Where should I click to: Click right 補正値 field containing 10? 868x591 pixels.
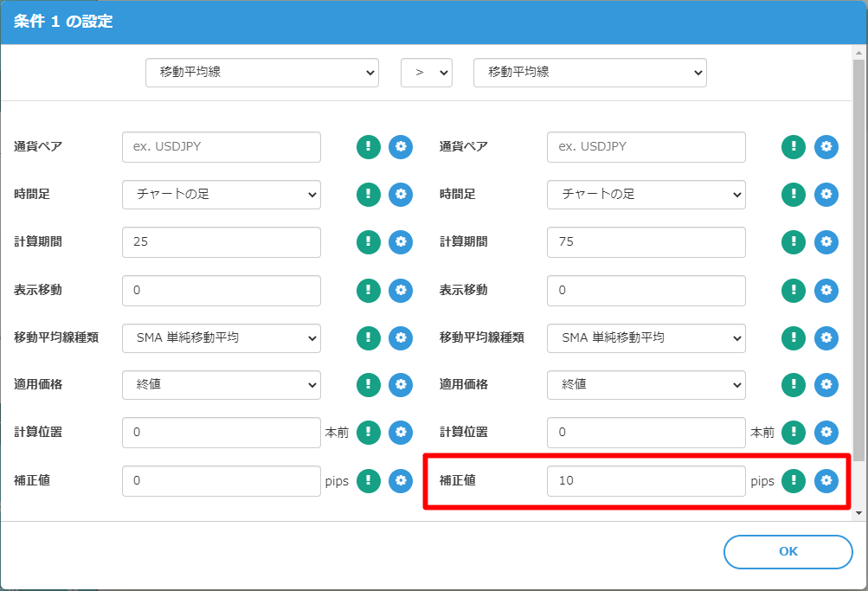646,480
